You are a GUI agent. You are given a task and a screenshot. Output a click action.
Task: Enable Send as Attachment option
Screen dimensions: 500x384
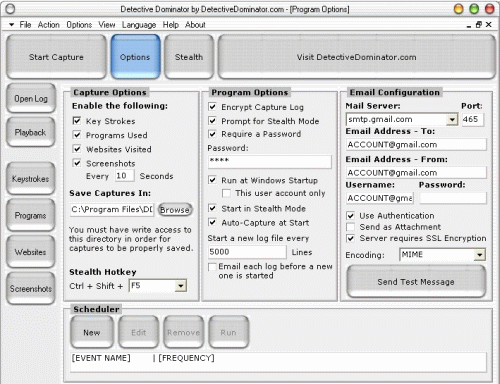tap(350, 227)
